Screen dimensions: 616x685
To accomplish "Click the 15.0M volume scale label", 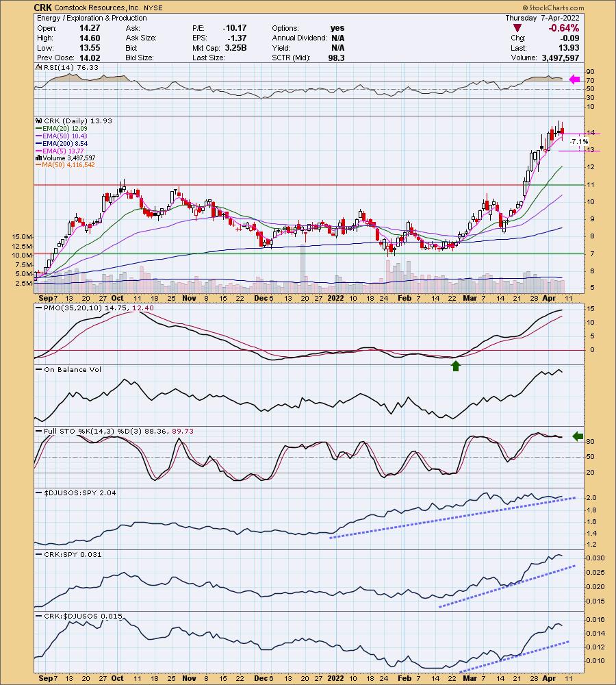I will [x=23, y=237].
